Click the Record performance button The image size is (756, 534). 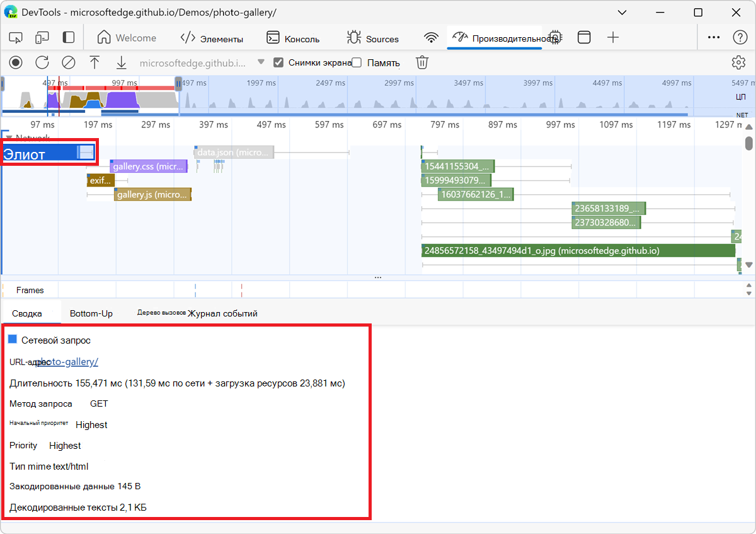point(16,62)
